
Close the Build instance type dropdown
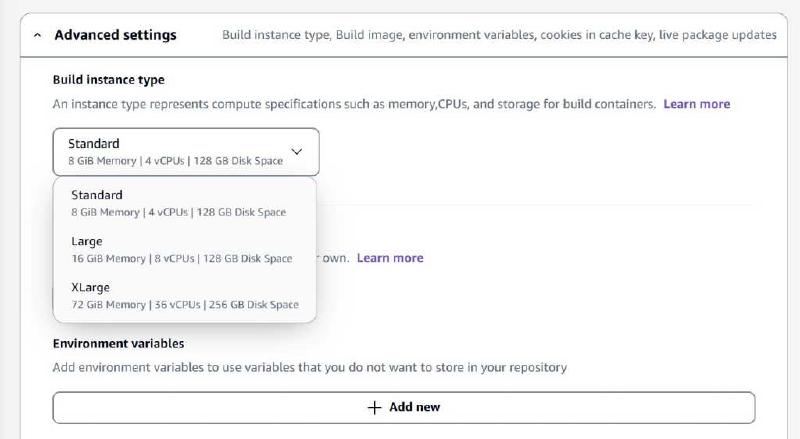point(186,152)
